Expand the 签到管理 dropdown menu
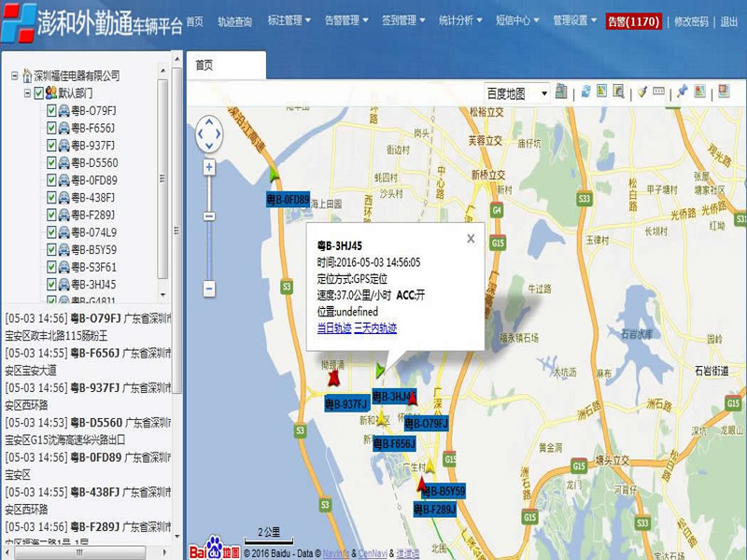 pyautogui.click(x=403, y=21)
